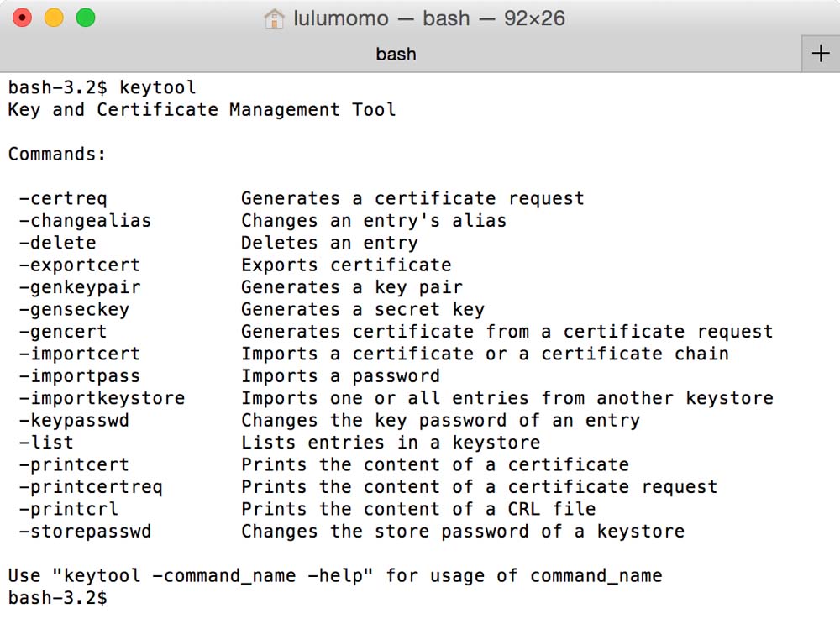Click the -exportcert option text
This screenshot has height=619, width=840.
click(80, 265)
